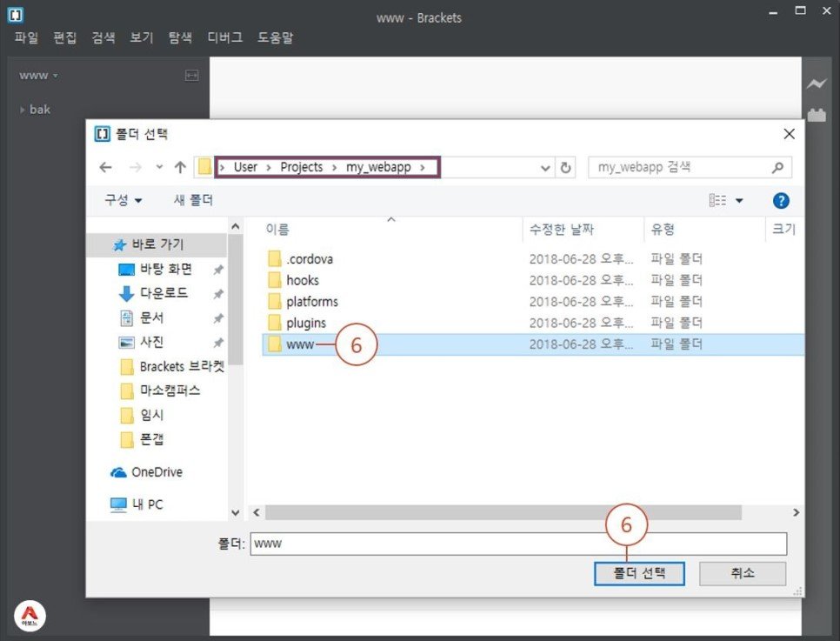Open the 구성 (Organize) dropdown
The image size is (840, 641).
[x=123, y=200]
